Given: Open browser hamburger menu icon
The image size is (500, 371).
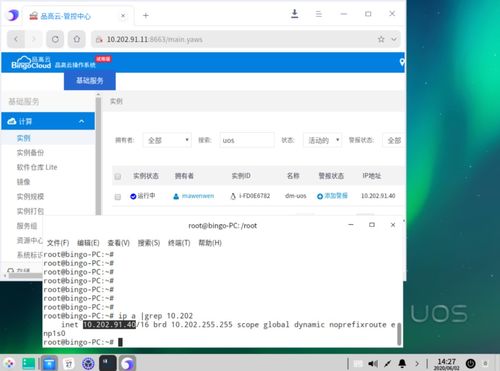Looking at the screenshot, I should (319, 14).
